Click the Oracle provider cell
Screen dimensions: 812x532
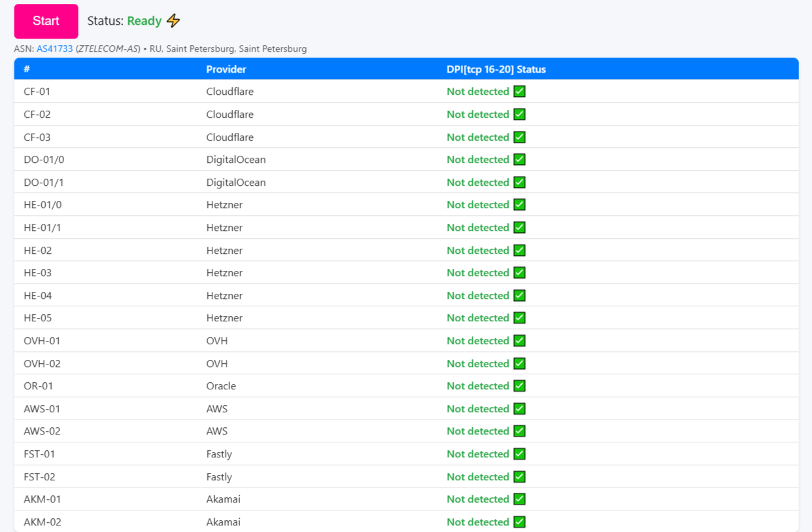[x=221, y=385]
